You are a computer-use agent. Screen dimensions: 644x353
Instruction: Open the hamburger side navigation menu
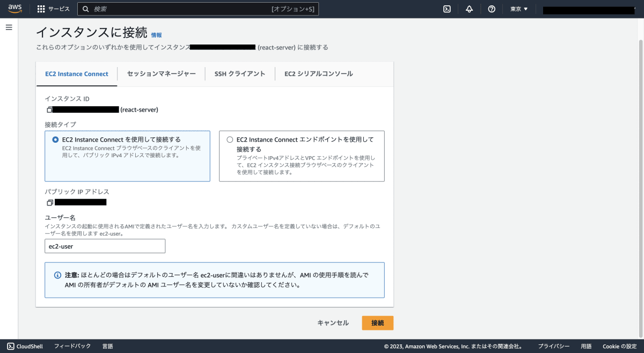9,27
